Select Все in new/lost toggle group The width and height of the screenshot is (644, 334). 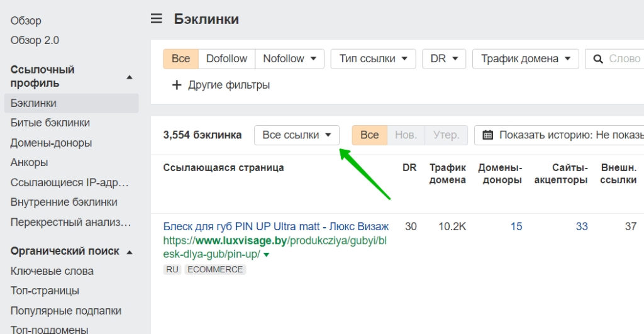[x=369, y=135]
